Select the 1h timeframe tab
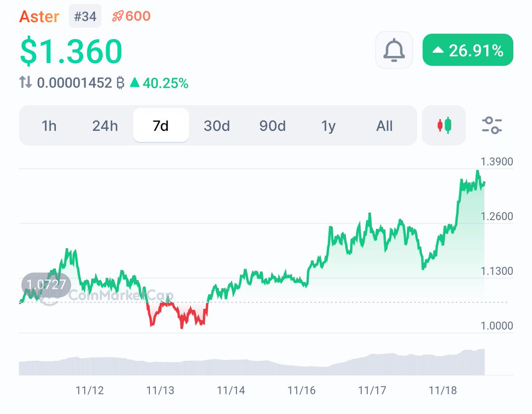This screenshot has width=532, height=414. [49, 126]
